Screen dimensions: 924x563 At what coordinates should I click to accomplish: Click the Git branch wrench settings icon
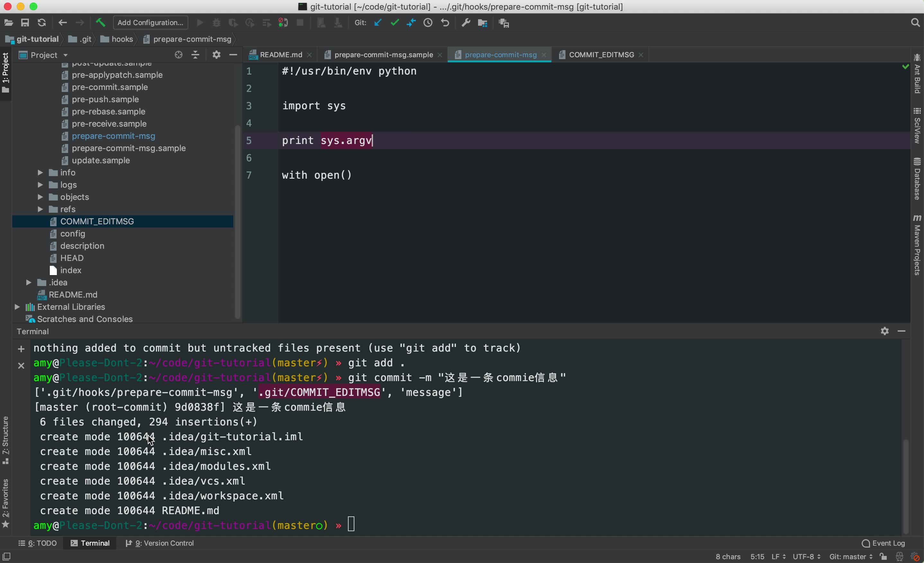click(466, 22)
